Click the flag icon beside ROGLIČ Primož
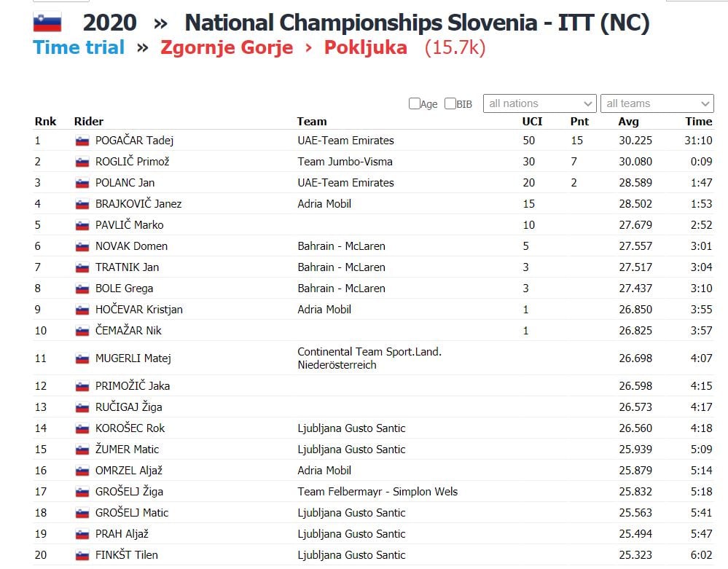Viewport: 728px width, 569px height. coord(82,162)
